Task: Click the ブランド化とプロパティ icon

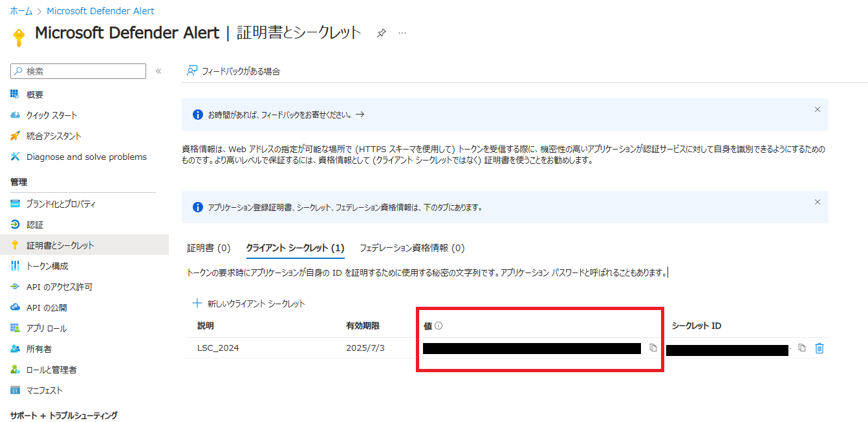Action: tap(15, 204)
